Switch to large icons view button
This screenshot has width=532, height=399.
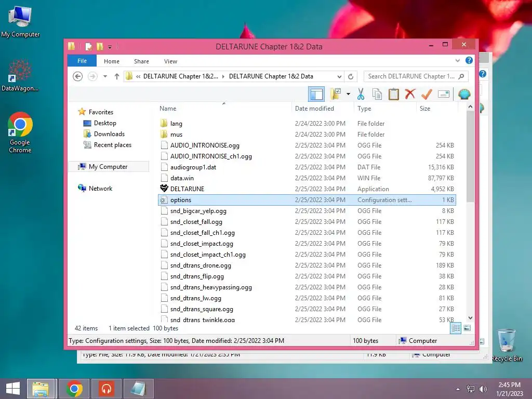[467, 328]
